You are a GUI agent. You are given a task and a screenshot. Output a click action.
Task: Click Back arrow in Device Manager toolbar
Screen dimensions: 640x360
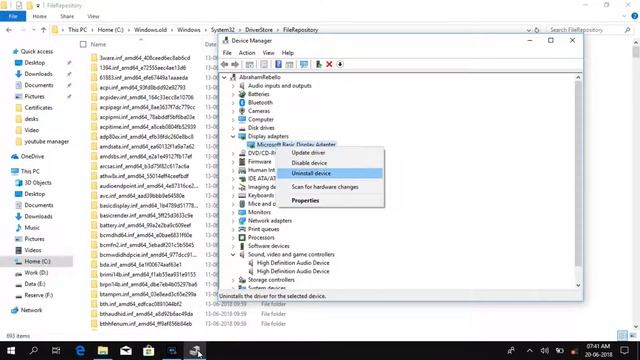pyautogui.click(x=224, y=64)
